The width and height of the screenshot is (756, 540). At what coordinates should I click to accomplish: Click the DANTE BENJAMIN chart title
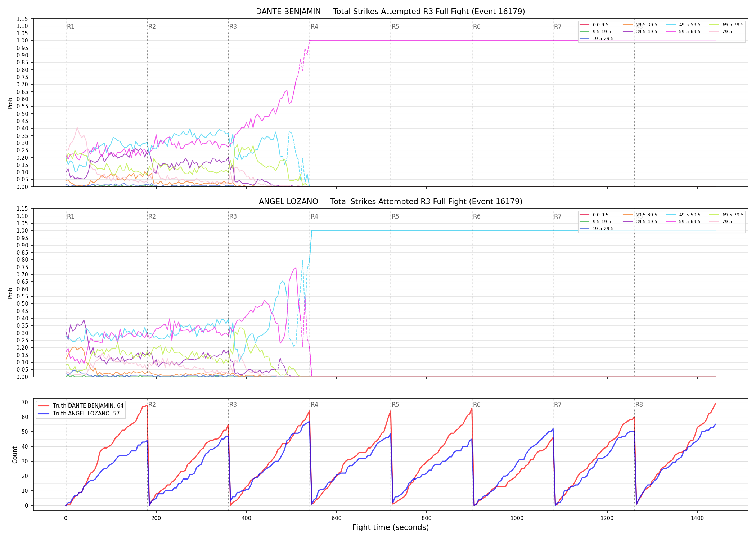390,12
